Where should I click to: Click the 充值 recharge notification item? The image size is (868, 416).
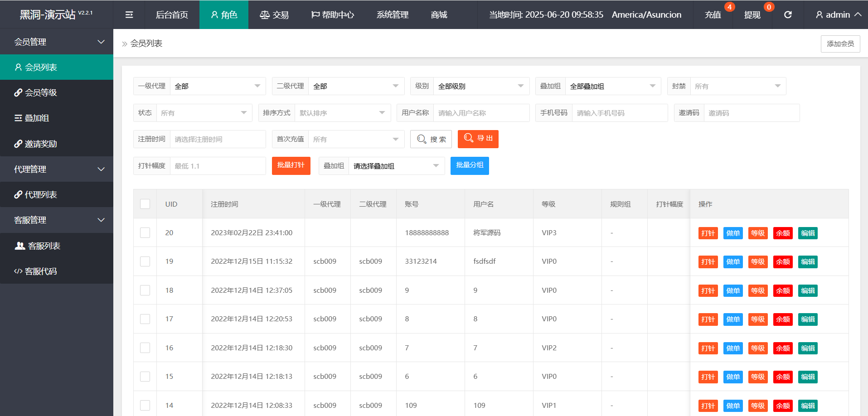click(x=713, y=15)
